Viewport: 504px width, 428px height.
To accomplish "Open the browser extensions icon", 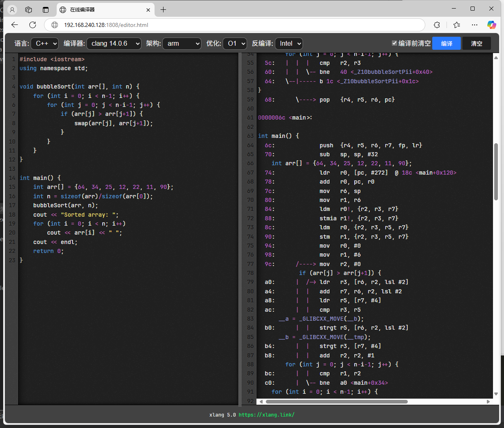I will (x=437, y=25).
